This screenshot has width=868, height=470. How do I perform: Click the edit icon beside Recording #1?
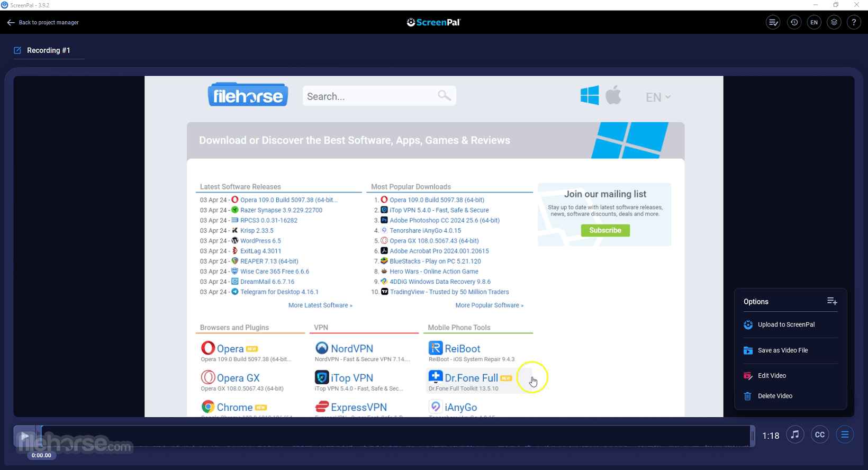(x=17, y=50)
